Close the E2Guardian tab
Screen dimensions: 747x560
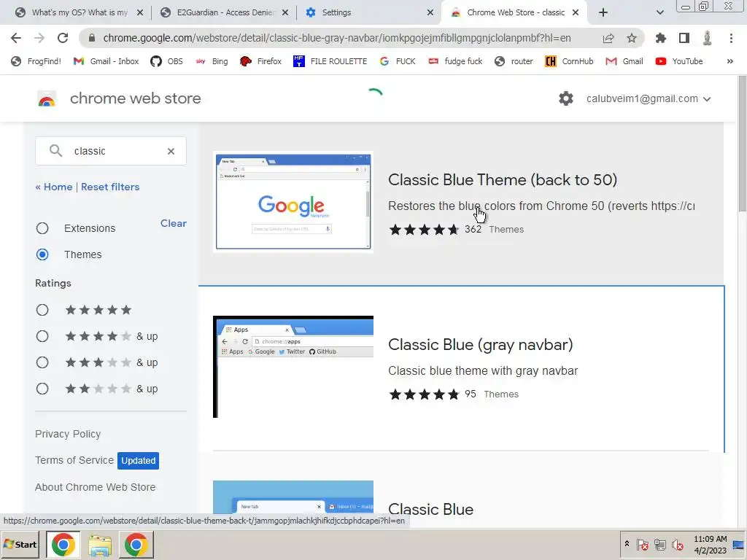coord(285,12)
